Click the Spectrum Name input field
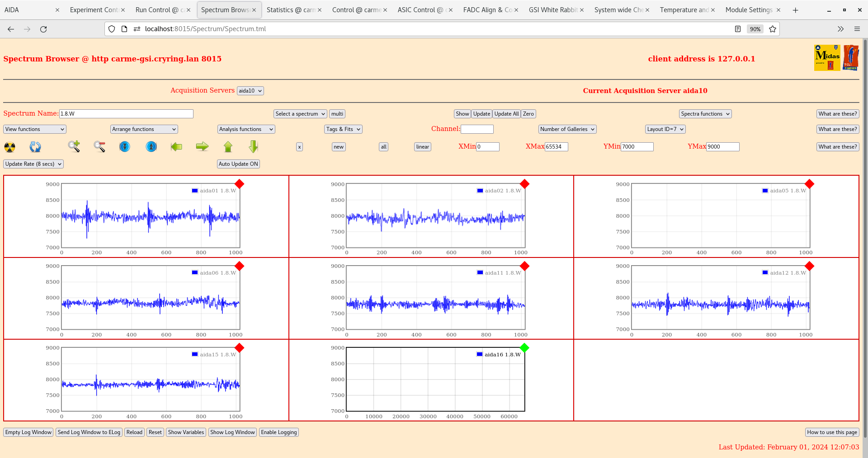The height and width of the screenshot is (458, 868). pyautogui.click(x=127, y=113)
